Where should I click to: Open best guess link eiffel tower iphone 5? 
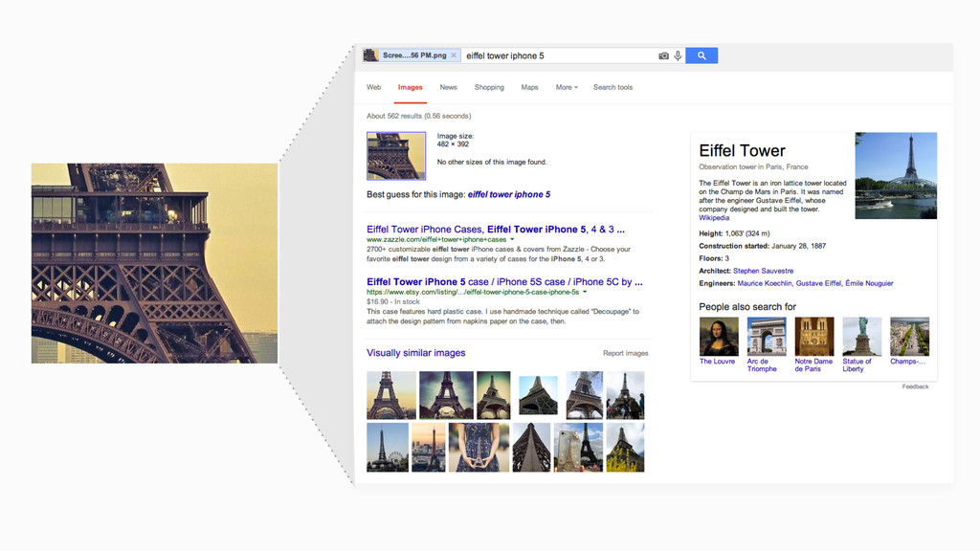tap(509, 194)
